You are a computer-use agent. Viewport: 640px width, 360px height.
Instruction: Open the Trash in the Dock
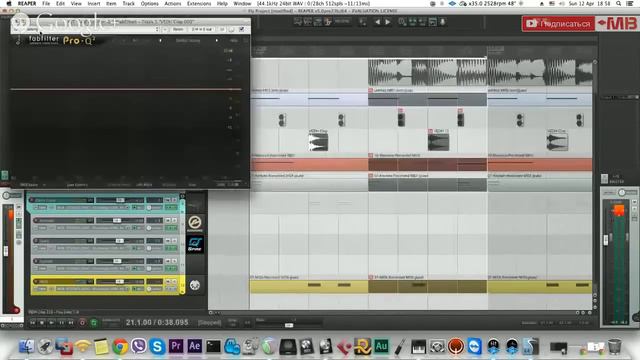[614, 347]
